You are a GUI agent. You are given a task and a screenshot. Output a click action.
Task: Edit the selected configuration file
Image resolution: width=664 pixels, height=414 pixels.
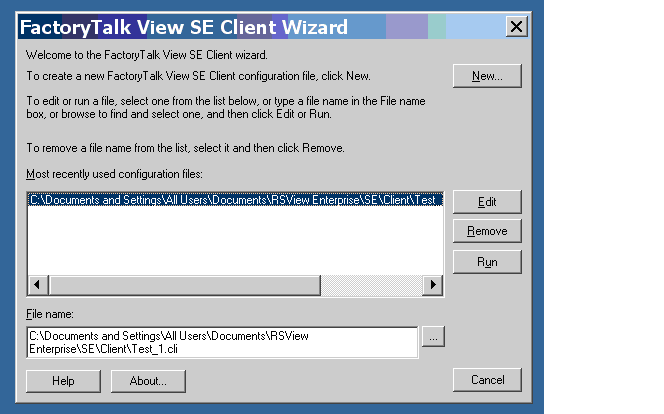[x=487, y=202]
